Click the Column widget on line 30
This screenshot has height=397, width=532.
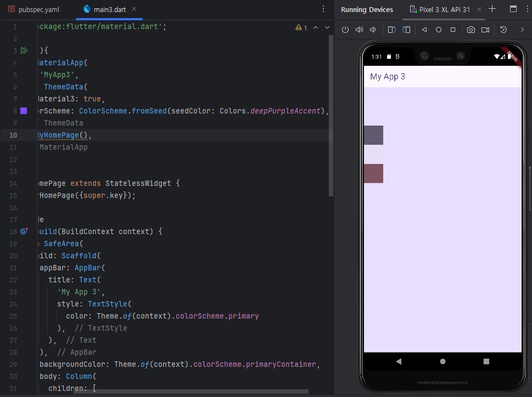(x=79, y=376)
